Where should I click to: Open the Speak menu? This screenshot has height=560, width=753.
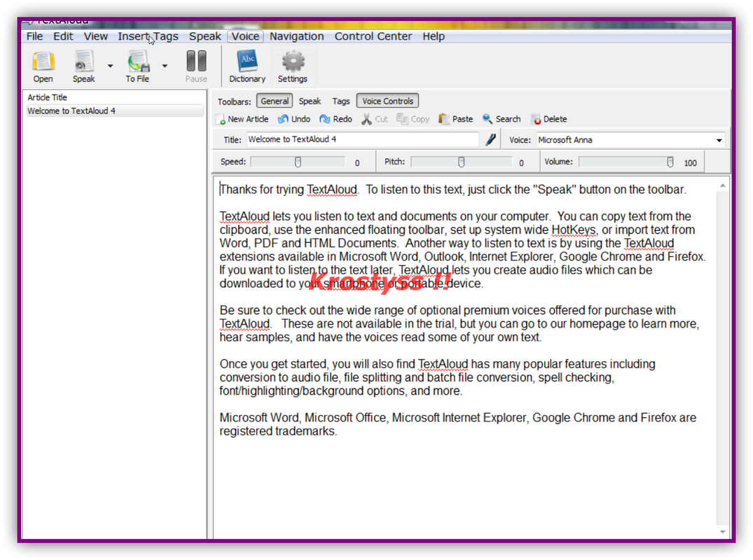click(205, 36)
